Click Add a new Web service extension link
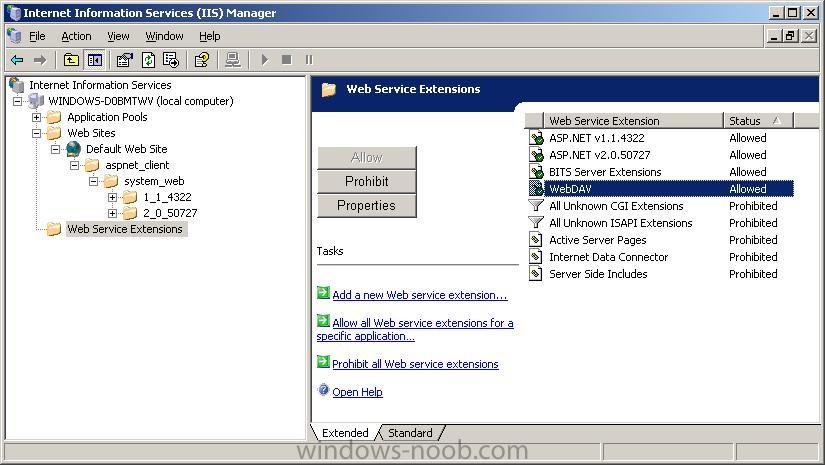Image resolution: width=825 pixels, height=465 pixels. (420, 295)
